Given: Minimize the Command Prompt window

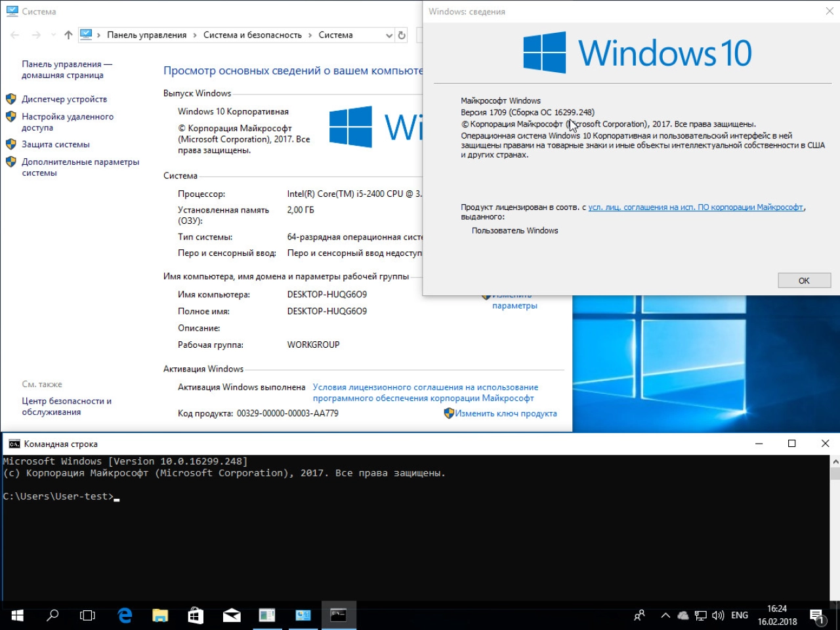Looking at the screenshot, I should 759,444.
